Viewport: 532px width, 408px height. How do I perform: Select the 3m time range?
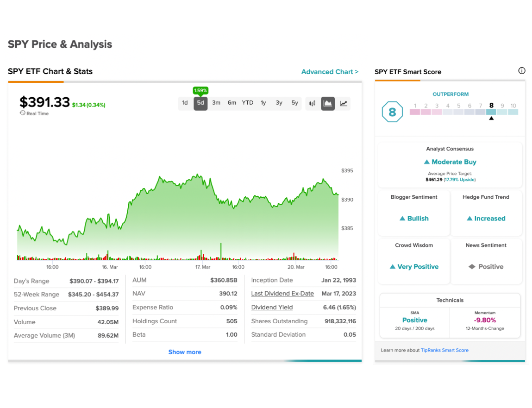pos(216,103)
